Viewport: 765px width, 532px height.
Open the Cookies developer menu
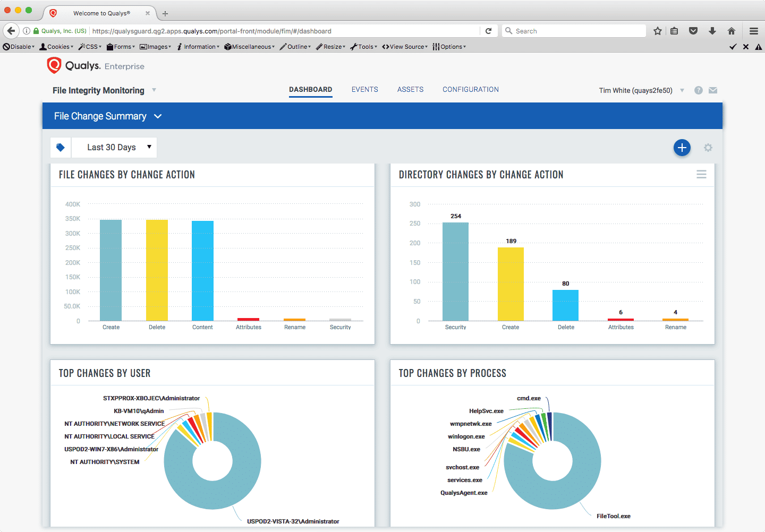tap(56, 47)
